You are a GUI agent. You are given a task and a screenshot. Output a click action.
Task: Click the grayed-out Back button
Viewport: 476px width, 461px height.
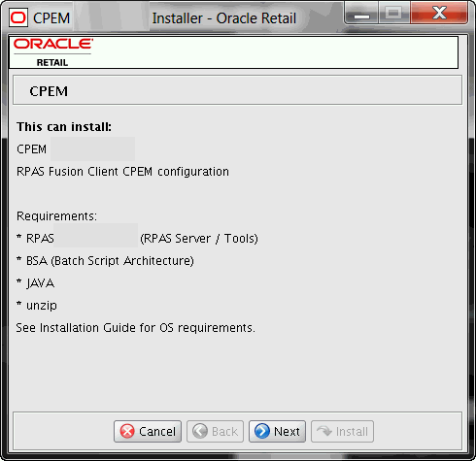click(215, 431)
